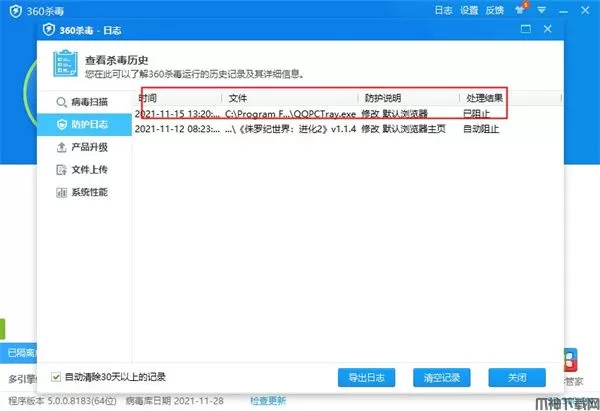Screen dimensions: 600x411
Task: Toggle 自动清除30天以上的记录 checkbox
Action: 56,377
